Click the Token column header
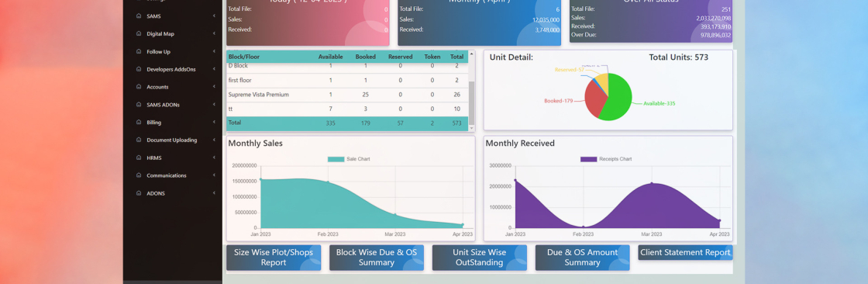The image size is (868, 284). (432, 57)
